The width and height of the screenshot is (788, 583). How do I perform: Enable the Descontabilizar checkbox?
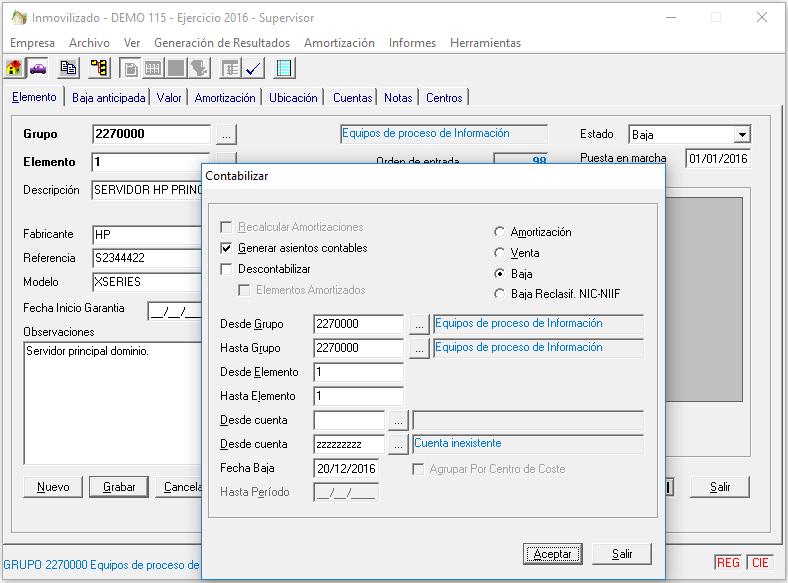[227, 269]
